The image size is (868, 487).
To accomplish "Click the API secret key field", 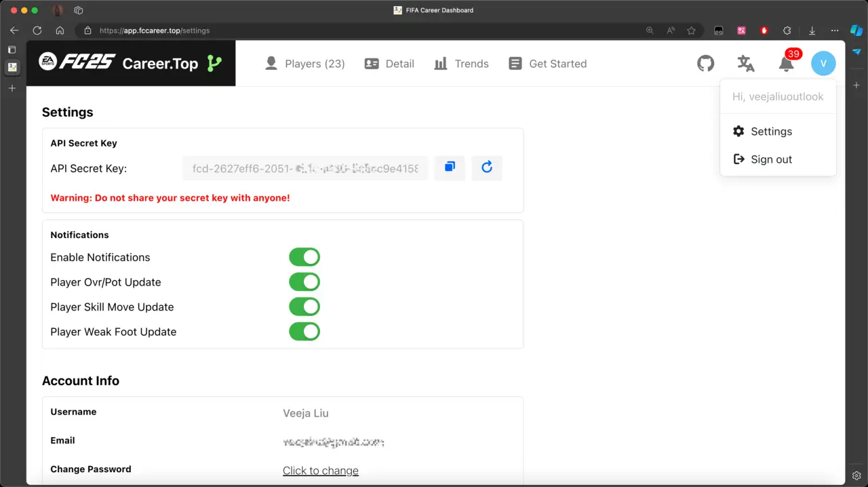I will point(305,168).
